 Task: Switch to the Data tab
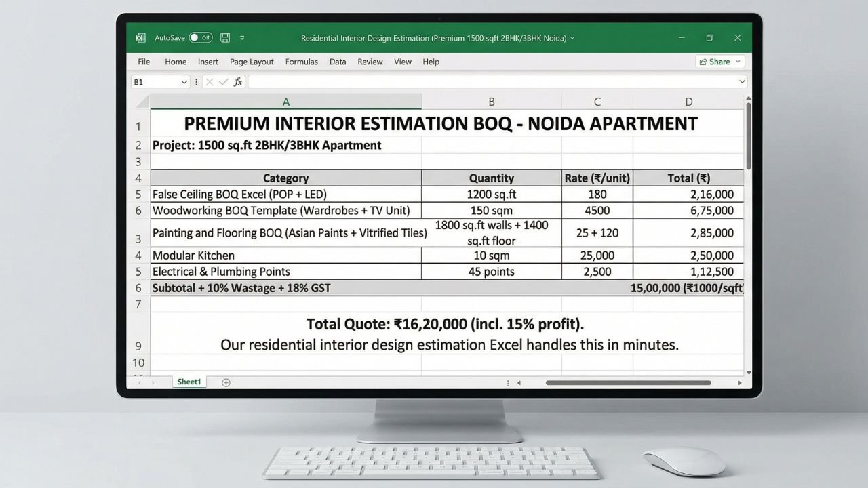(338, 62)
